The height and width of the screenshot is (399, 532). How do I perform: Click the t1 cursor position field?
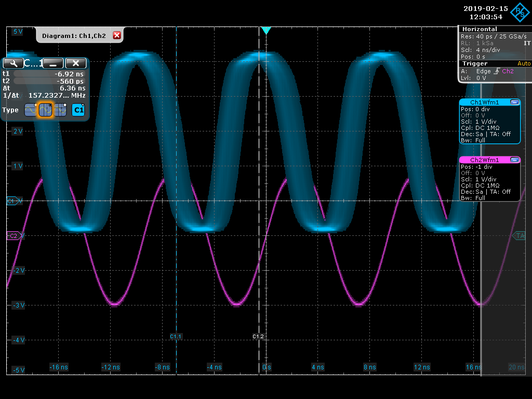pyautogui.click(x=49, y=74)
